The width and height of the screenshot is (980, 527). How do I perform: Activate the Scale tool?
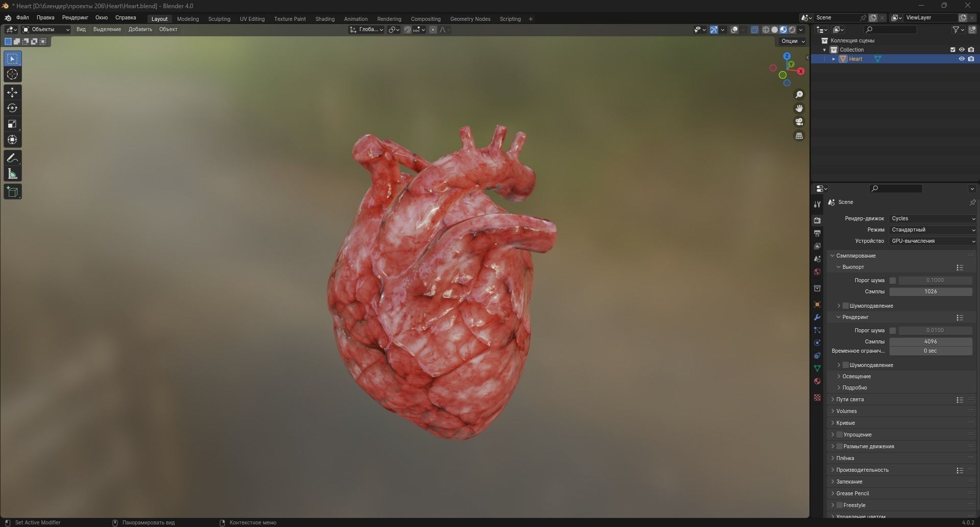click(x=12, y=124)
